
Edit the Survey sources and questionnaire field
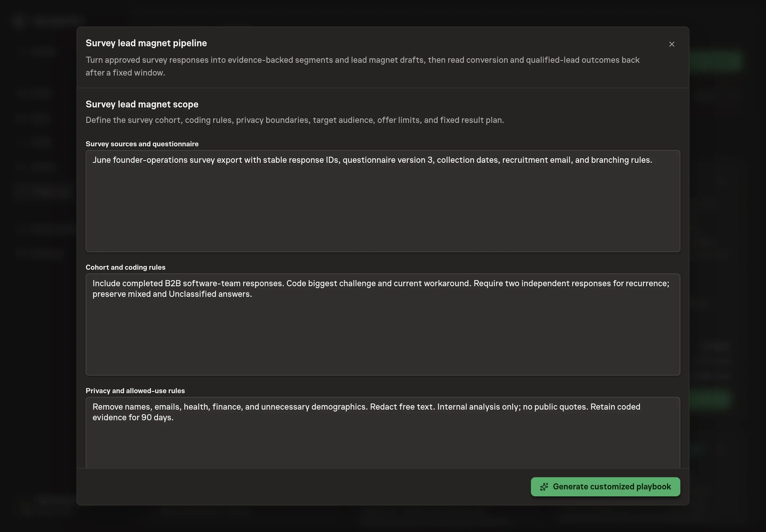383,201
